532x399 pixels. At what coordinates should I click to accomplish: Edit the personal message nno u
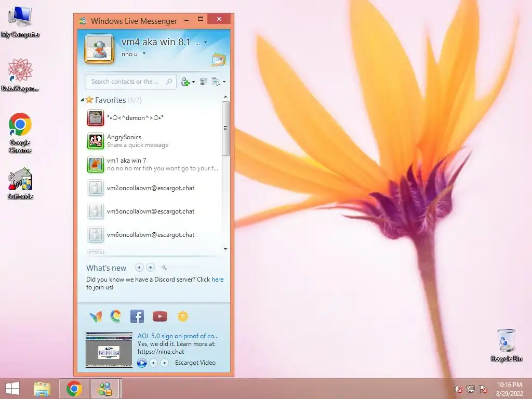[x=129, y=54]
